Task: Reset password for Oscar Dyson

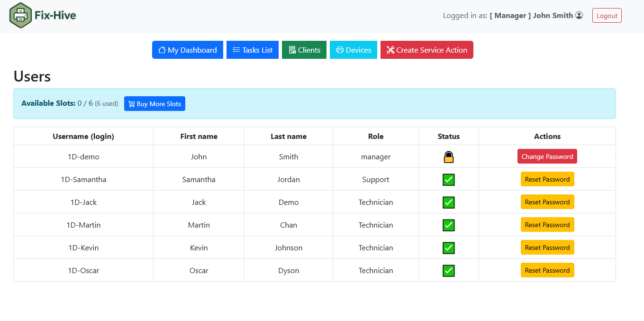Action: point(547,270)
